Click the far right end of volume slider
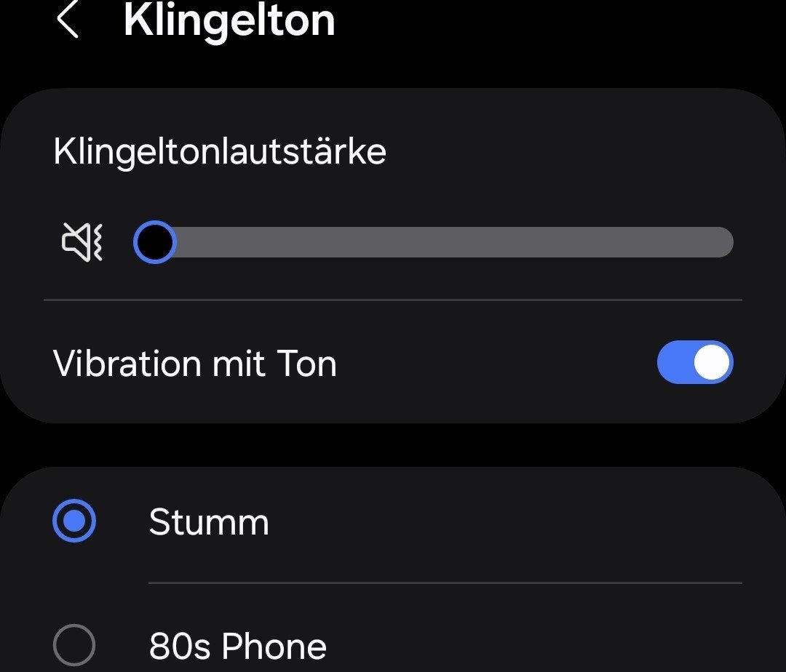The image size is (786, 672). coord(726,242)
